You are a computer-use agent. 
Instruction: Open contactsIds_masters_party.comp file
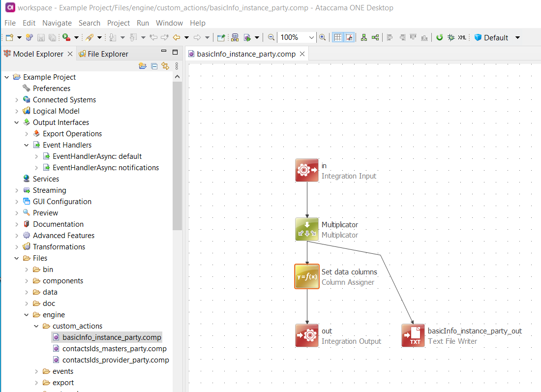click(114, 349)
